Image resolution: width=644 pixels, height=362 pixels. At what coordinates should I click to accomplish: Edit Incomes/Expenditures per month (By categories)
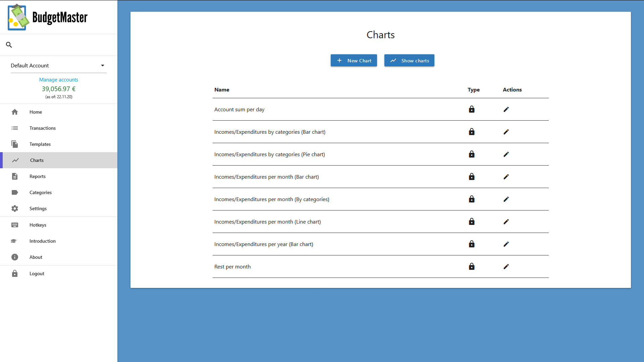pos(506,199)
